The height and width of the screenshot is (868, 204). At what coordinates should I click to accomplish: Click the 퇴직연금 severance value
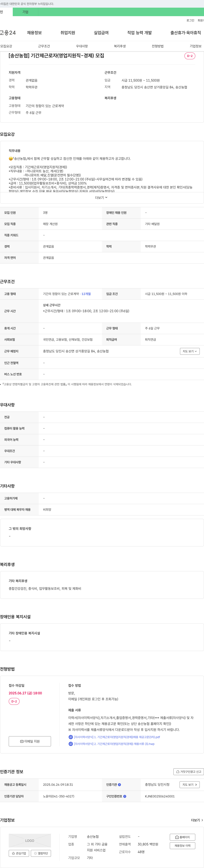pos(150,340)
